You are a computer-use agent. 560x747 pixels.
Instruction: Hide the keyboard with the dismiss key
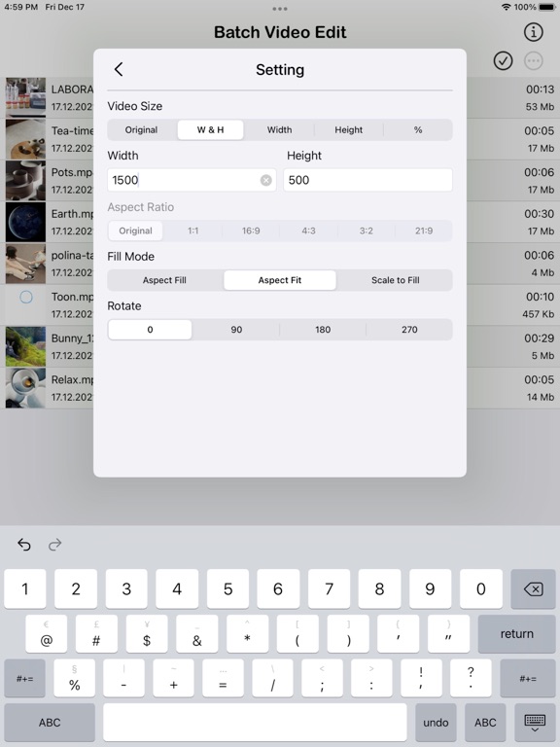coord(535,723)
